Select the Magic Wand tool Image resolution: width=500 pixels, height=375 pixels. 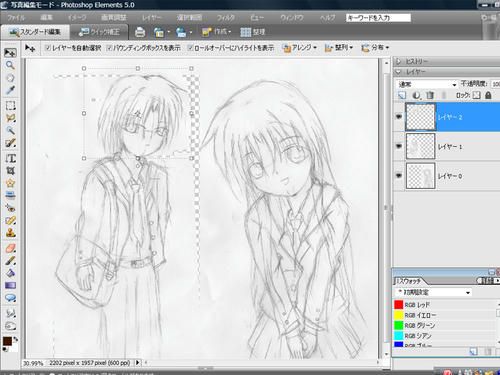click(10, 130)
